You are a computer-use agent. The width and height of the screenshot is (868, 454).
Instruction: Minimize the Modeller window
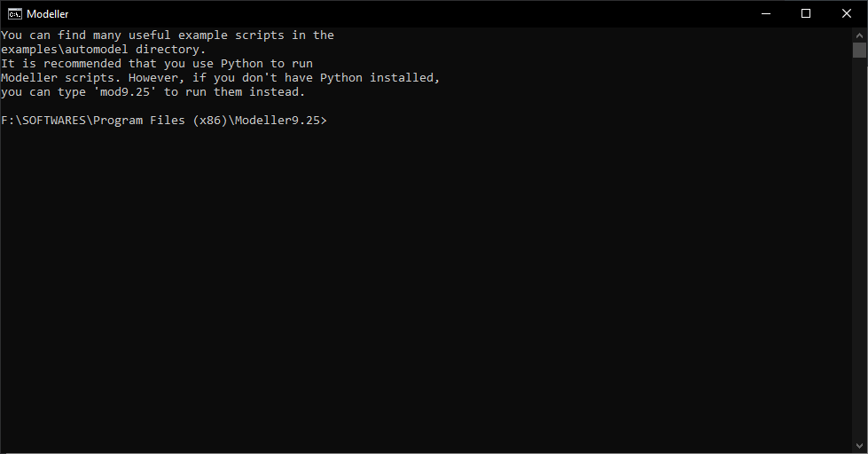[764, 13]
